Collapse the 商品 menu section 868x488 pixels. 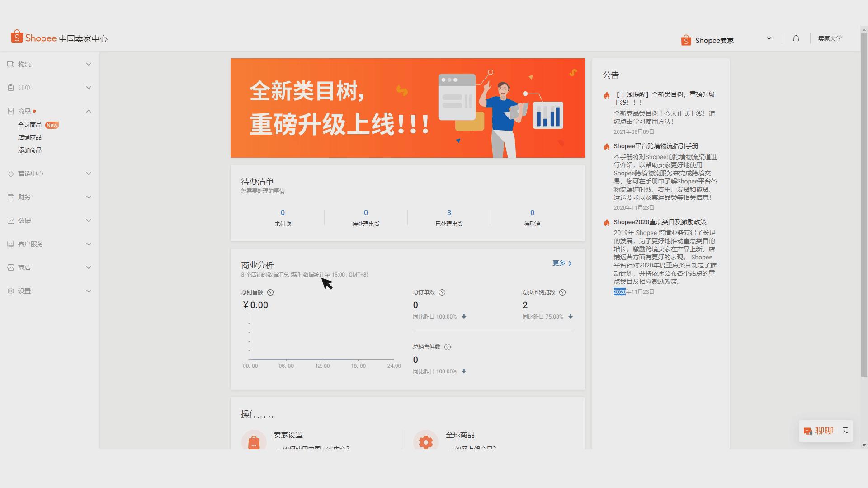(x=89, y=111)
